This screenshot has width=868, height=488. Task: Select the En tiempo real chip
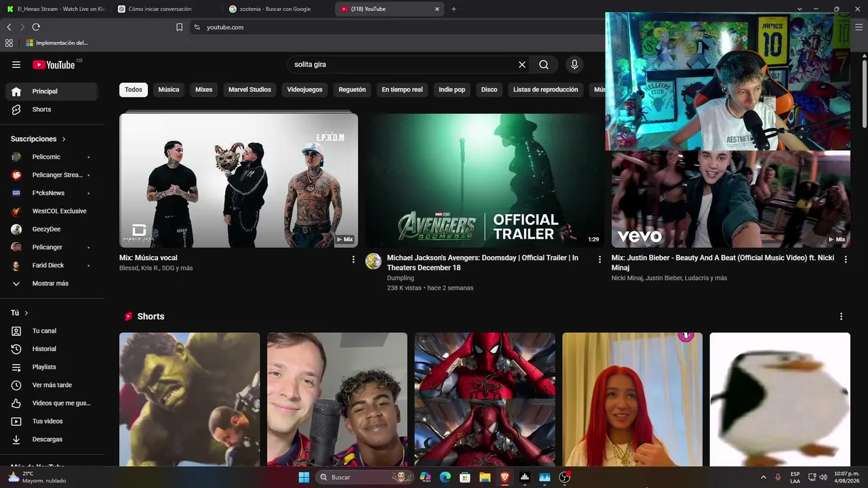click(x=402, y=89)
